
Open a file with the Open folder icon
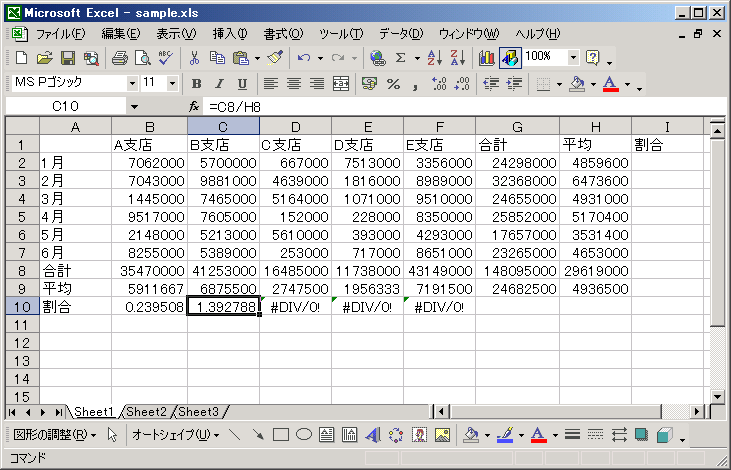[x=45, y=58]
